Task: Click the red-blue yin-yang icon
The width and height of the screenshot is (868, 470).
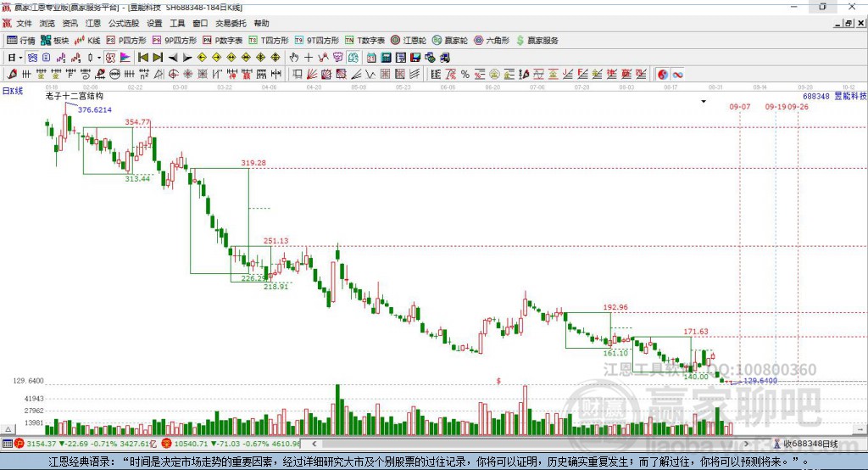Action: [663, 74]
